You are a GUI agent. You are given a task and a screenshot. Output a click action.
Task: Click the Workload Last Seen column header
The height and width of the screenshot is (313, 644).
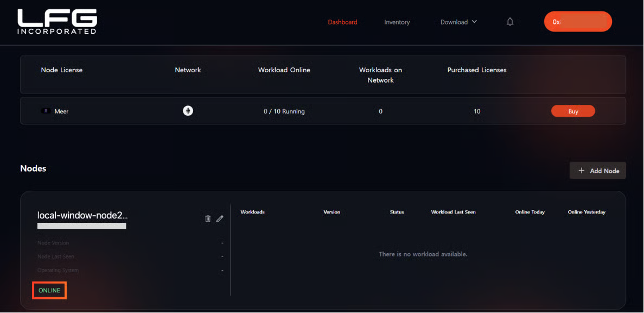453,212
